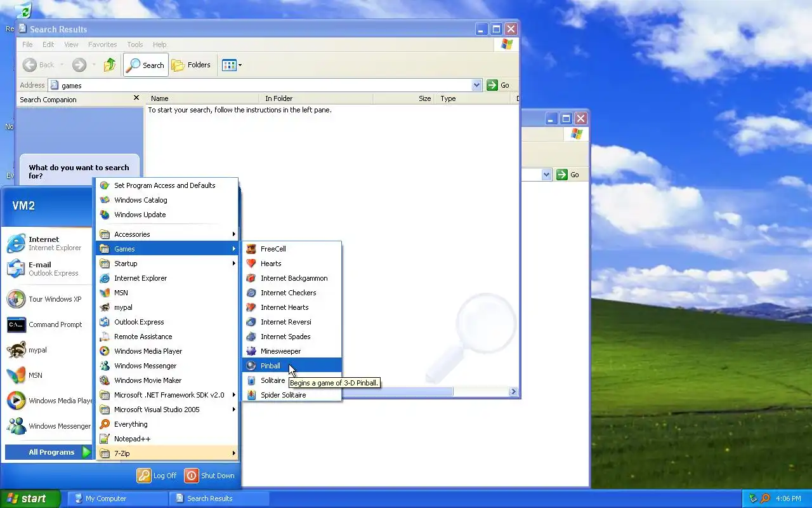The height and width of the screenshot is (508, 812).
Task: Open Notepad++
Action: (167, 439)
